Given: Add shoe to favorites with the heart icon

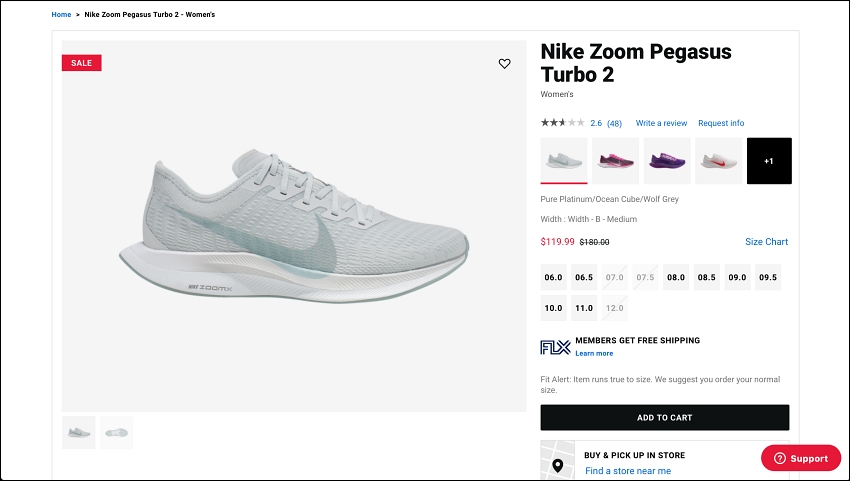Looking at the screenshot, I should click(504, 64).
